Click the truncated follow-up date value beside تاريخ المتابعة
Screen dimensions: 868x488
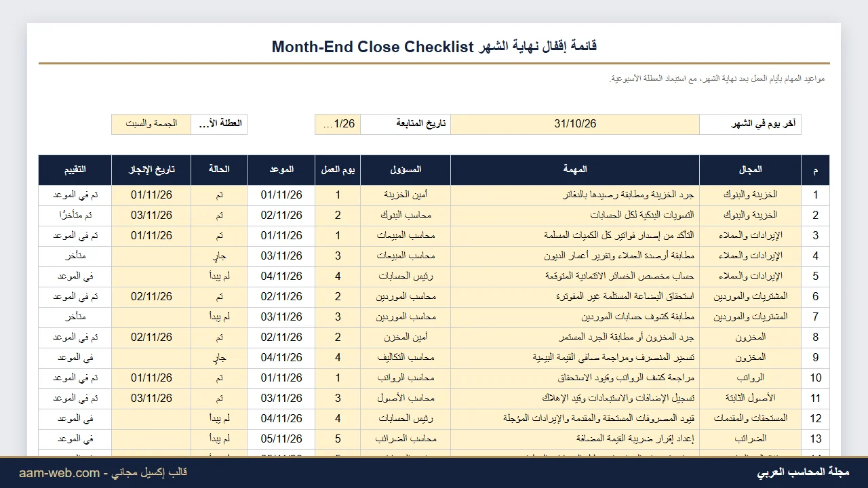click(x=338, y=124)
